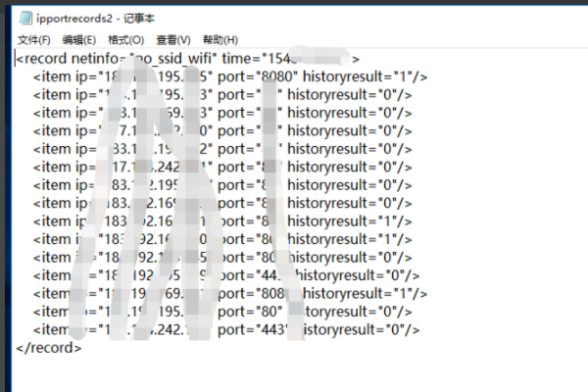
Task: Open the 格式(O) menu
Action: click(126, 40)
